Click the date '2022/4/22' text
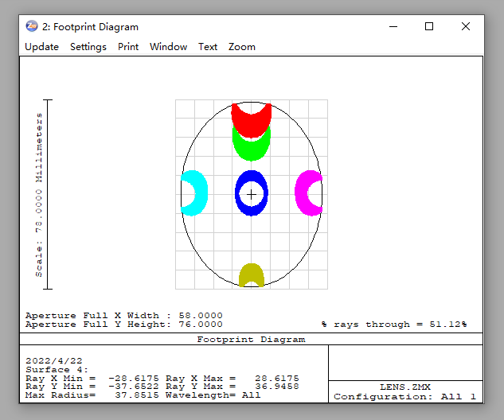The image size is (504, 420). tap(54, 361)
